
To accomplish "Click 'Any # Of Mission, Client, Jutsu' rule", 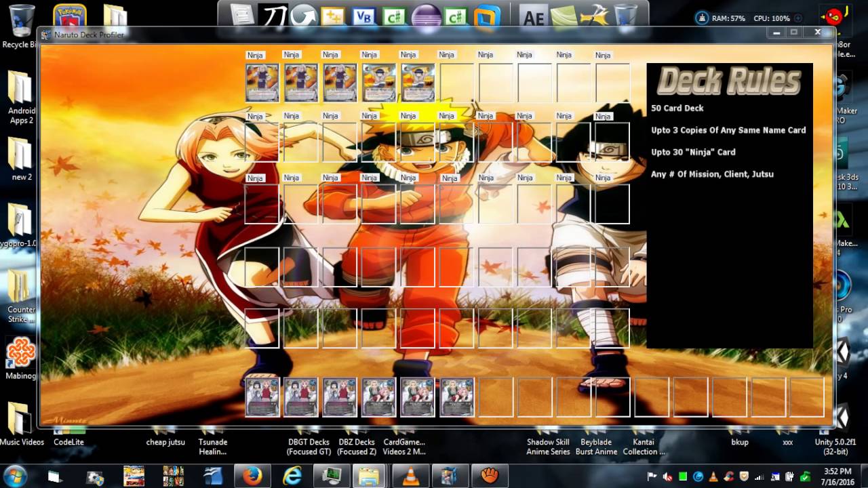I will 712,174.
